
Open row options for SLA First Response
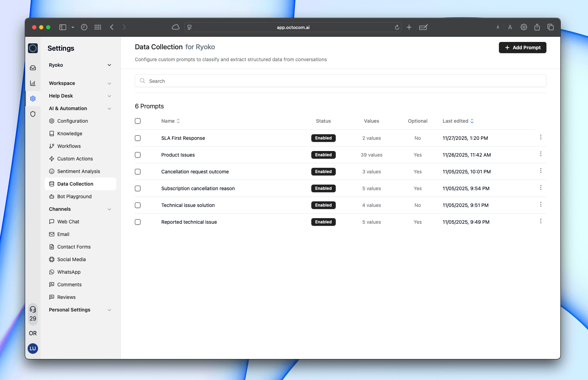[540, 137]
